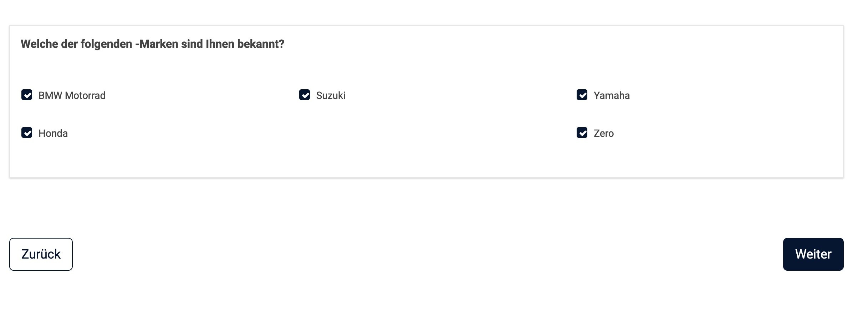Click the "BMW Motorrad" label text
The width and height of the screenshot is (868, 315).
[72, 96]
